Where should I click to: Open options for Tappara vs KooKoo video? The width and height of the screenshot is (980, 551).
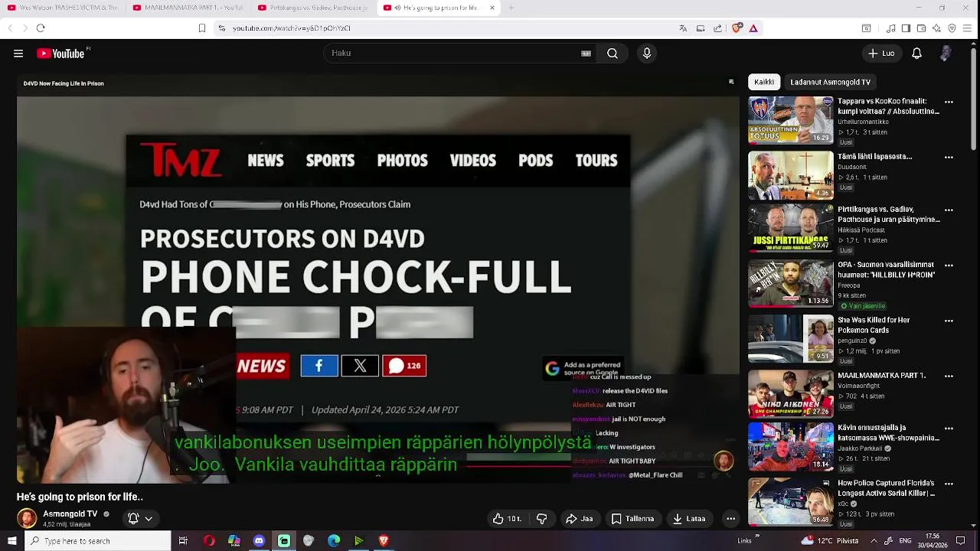click(x=949, y=102)
